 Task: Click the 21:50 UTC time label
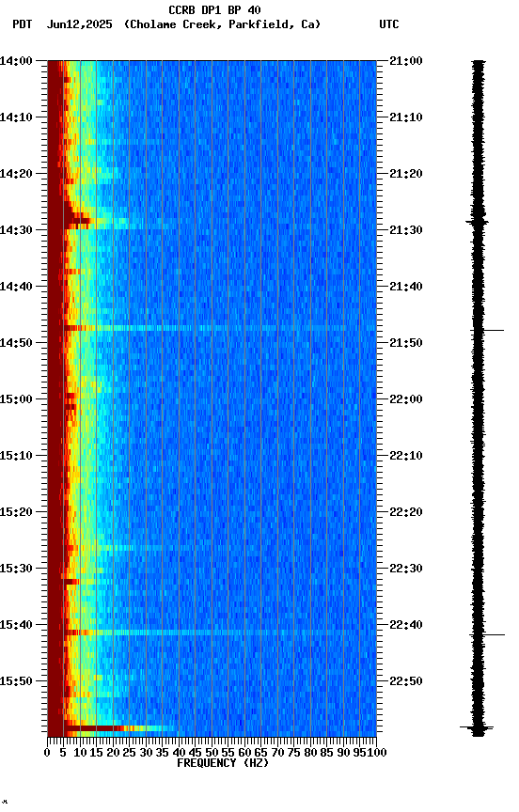pyautogui.click(x=405, y=343)
